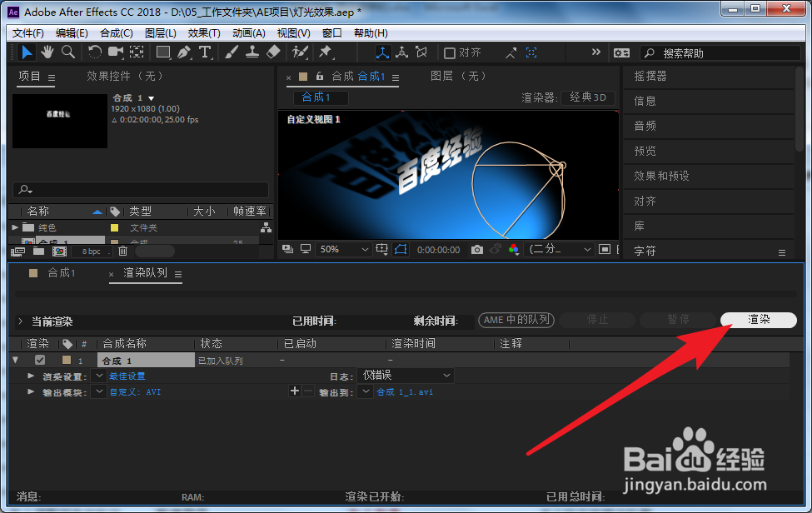Open the 日志 error log dropdown
The image size is (812, 513).
coord(406,376)
